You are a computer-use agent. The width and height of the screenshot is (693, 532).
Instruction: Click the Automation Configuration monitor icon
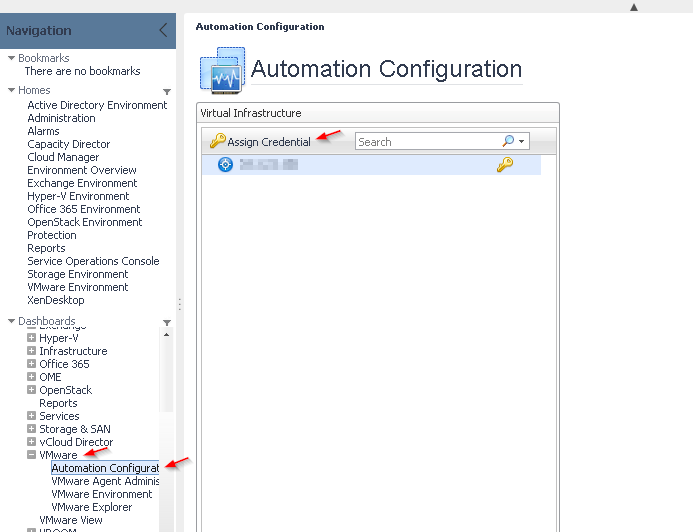point(222,70)
